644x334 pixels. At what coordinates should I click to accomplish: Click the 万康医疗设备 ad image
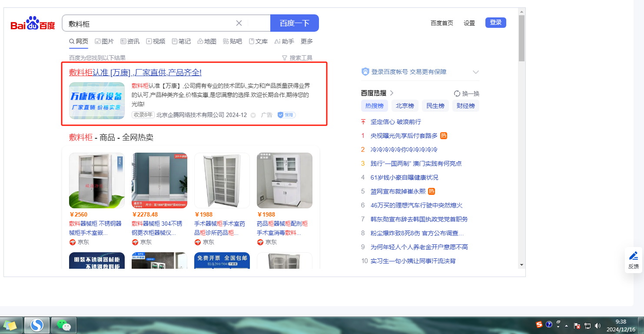tap(97, 101)
